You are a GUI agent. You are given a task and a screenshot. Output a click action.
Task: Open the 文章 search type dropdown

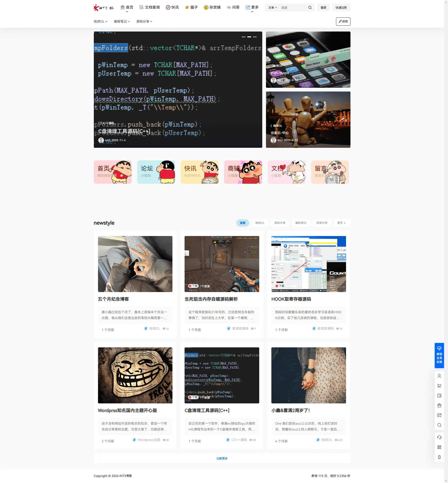coord(273,7)
